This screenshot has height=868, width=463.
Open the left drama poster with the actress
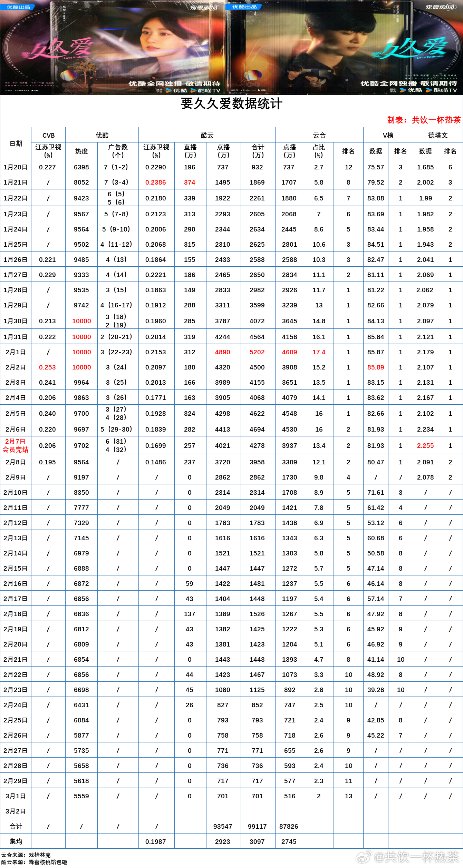coord(113,48)
